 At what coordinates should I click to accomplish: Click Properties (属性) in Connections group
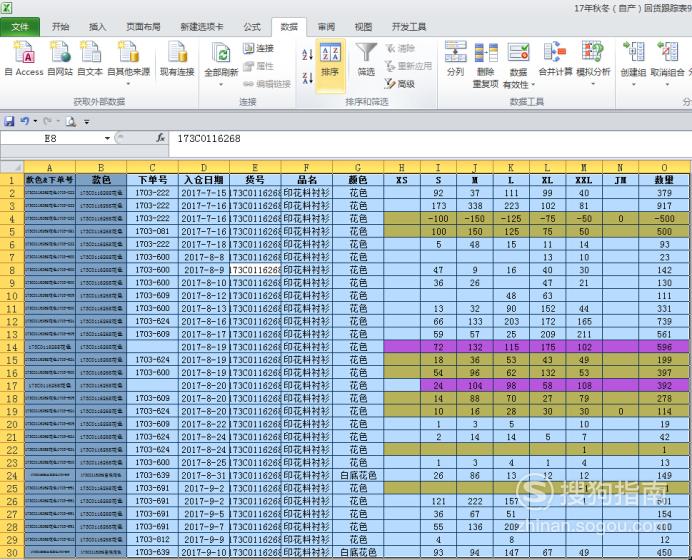pos(259,66)
